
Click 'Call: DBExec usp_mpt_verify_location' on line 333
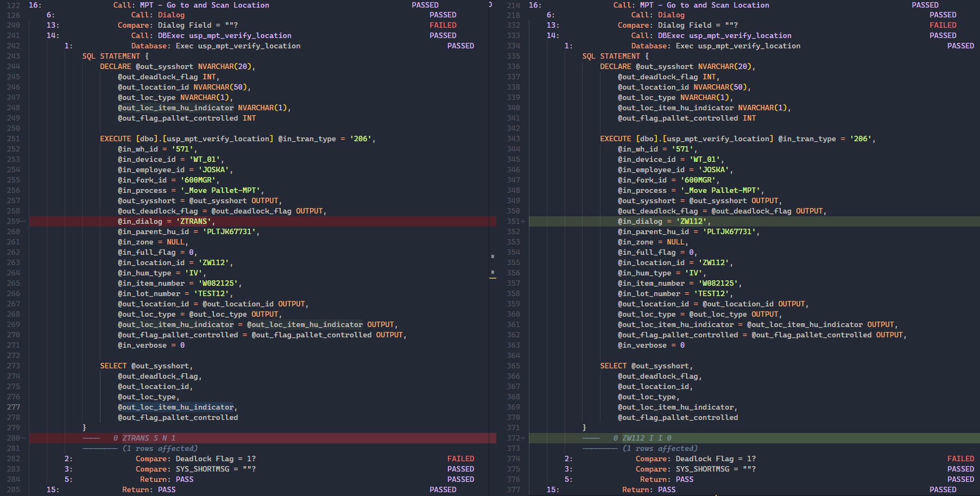(x=711, y=35)
